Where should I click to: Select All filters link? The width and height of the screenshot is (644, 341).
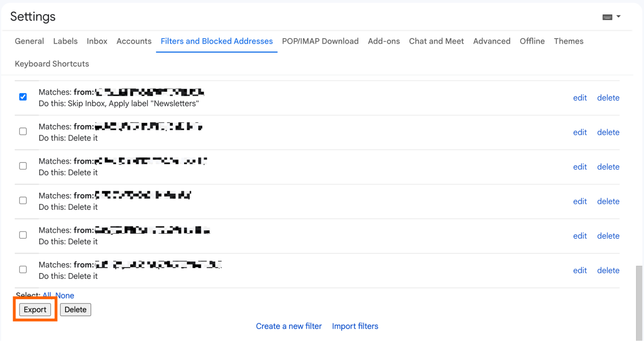[x=47, y=295]
